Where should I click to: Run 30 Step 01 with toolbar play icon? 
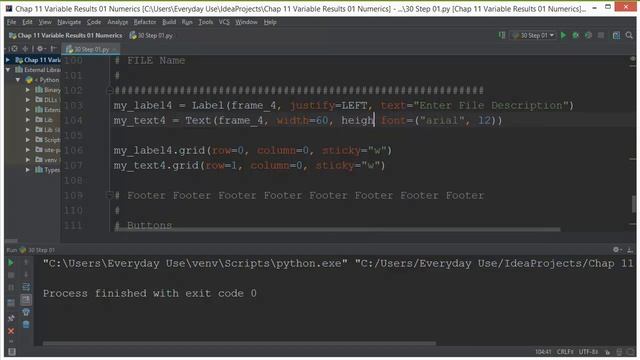(x=563, y=36)
